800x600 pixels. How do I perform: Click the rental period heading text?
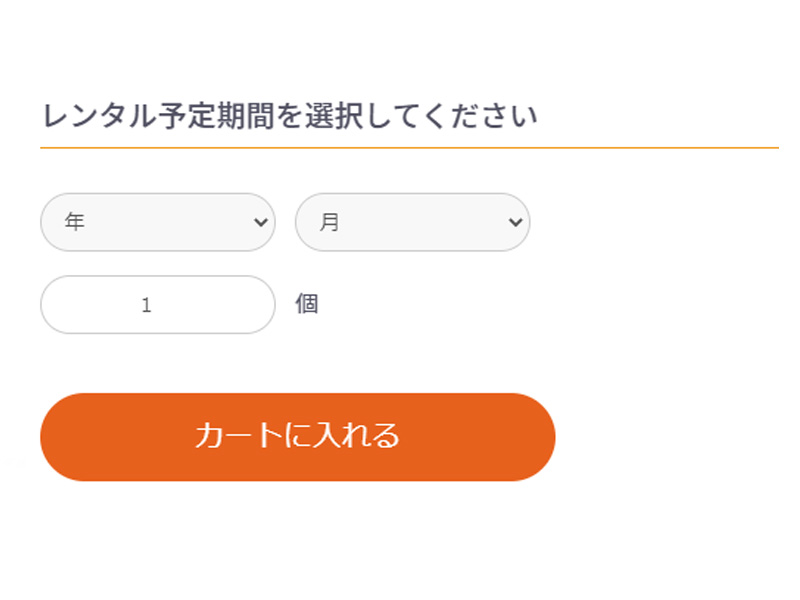(x=289, y=115)
